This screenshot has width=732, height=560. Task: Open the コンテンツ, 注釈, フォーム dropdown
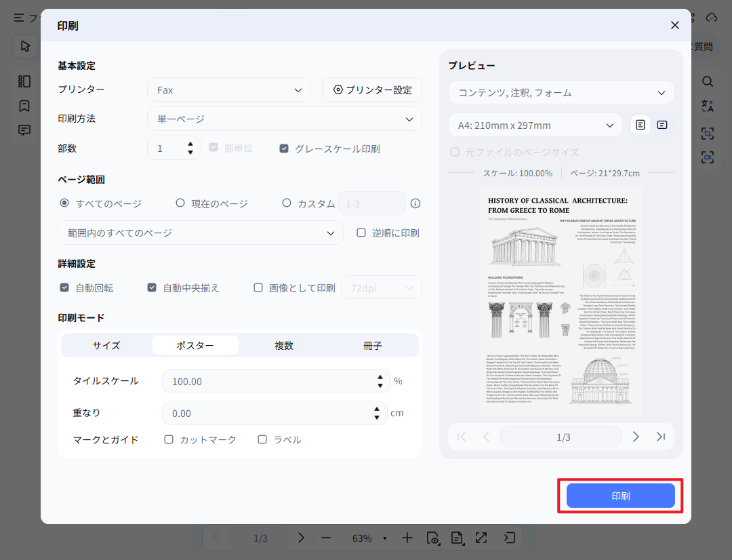[561, 92]
